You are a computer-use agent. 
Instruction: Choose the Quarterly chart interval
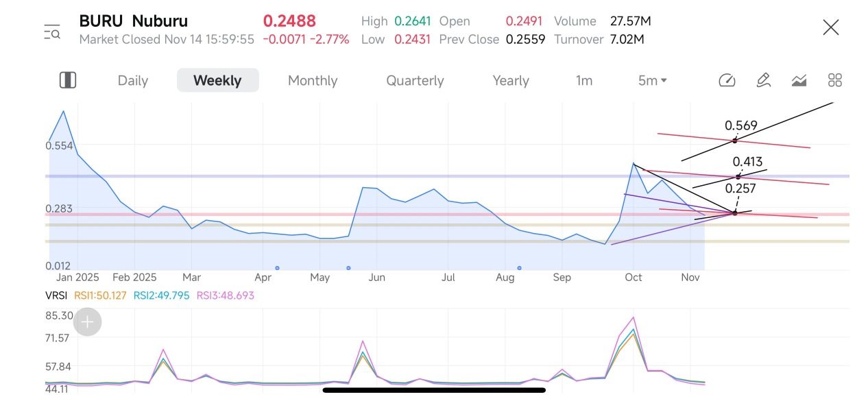(x=415, y=80)
